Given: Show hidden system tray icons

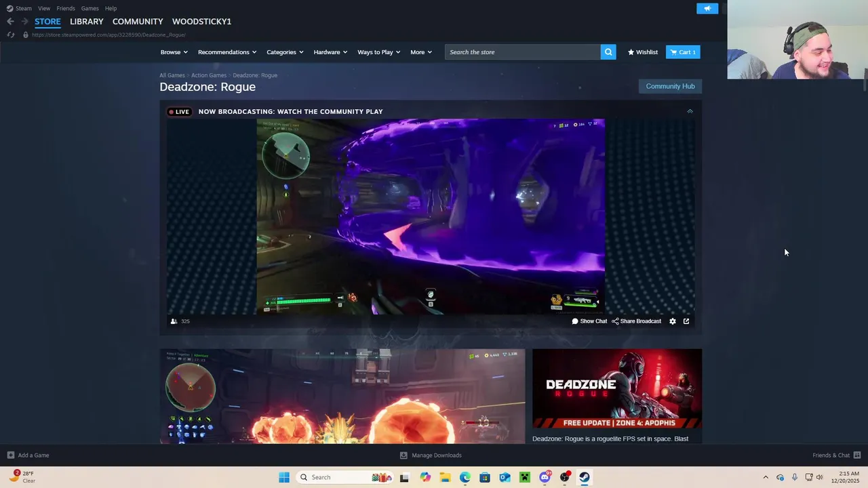Looking at the screenshot, I should pyautogui.click(x=766, y=477).
